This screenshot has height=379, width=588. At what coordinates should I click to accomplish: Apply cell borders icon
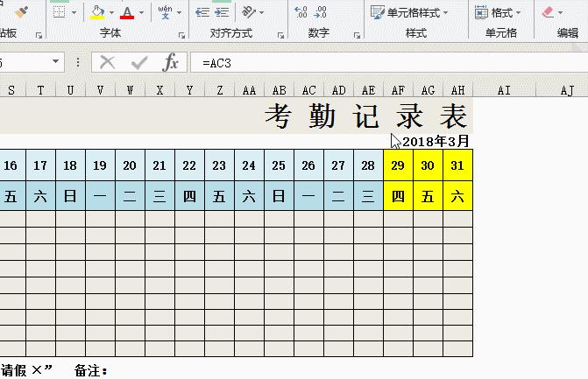(60, 12)
